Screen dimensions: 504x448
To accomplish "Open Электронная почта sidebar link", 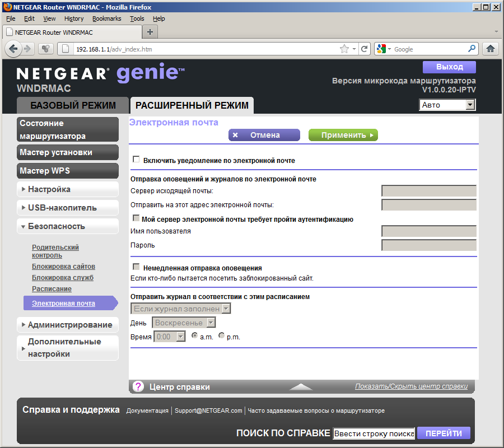I will tap(63, 303).
